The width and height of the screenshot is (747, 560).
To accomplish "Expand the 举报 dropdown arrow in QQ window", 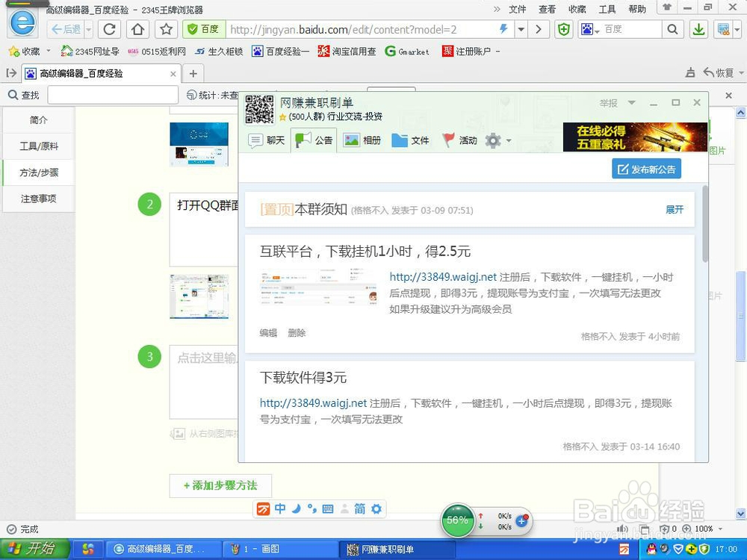I will [631, 103].
